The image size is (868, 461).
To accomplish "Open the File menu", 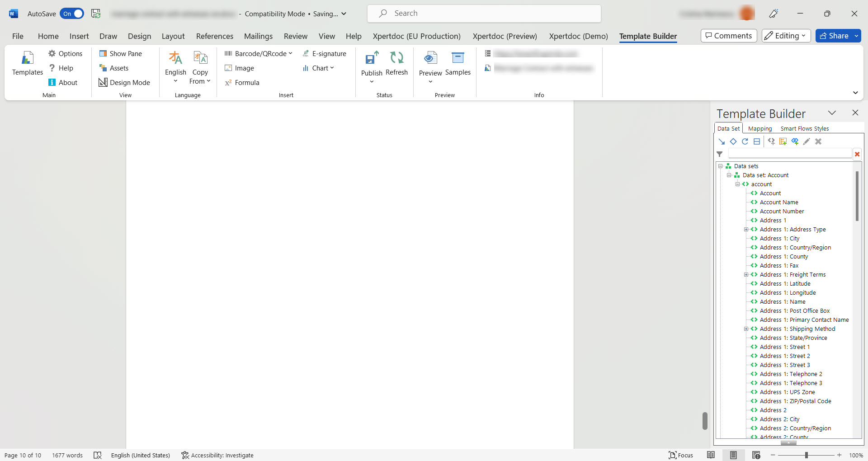I will pos(18,36).
